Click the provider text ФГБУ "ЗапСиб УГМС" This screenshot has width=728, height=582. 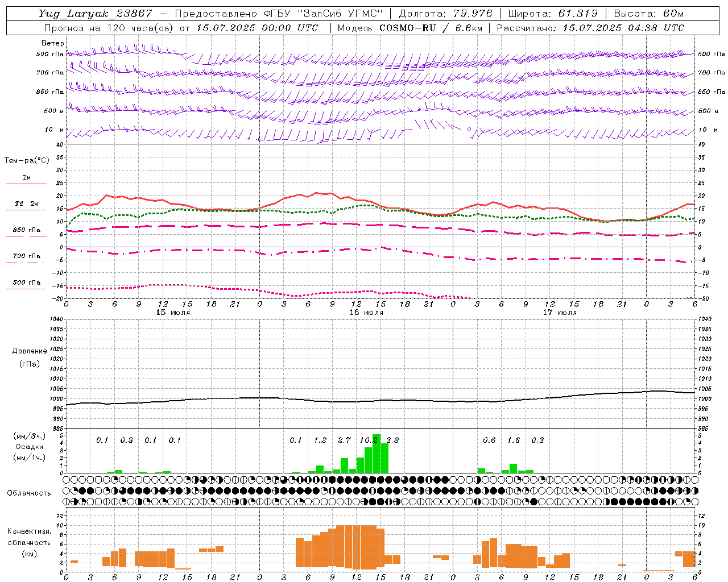pos(322,14)
